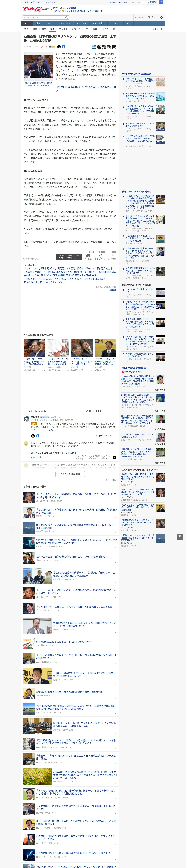
Task: Share article on Facebook below headline
Action: click(x=63, y=47)
